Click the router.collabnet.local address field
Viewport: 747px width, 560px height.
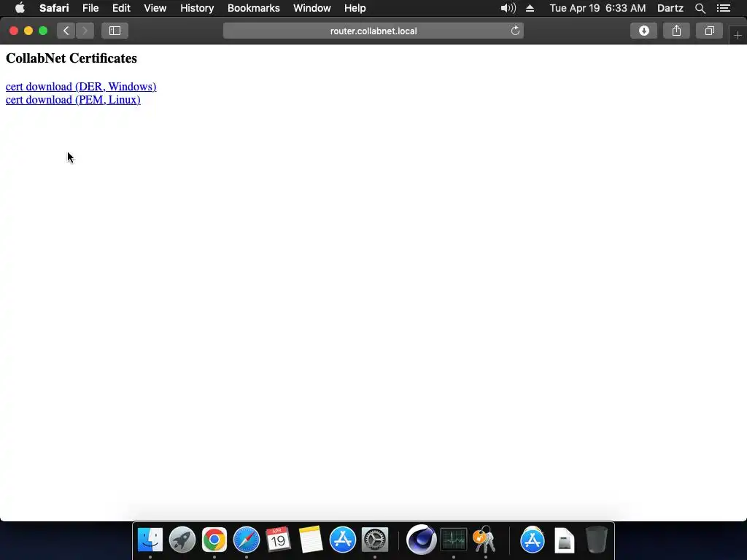373,31
